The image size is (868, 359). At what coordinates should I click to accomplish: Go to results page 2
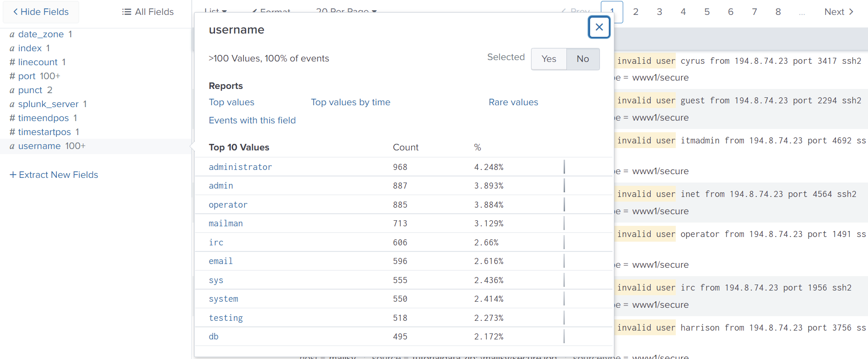pos(635,12)
